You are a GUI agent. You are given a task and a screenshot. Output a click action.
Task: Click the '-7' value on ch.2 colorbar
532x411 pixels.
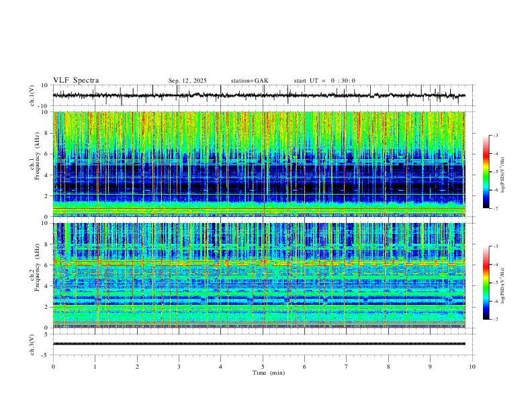coord(495,320)
